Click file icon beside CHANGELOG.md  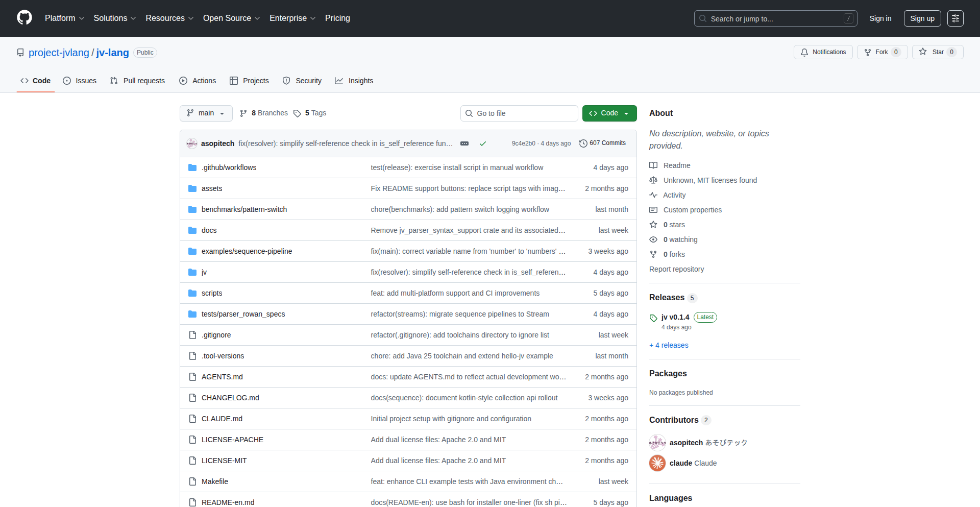tap(192, 398)
